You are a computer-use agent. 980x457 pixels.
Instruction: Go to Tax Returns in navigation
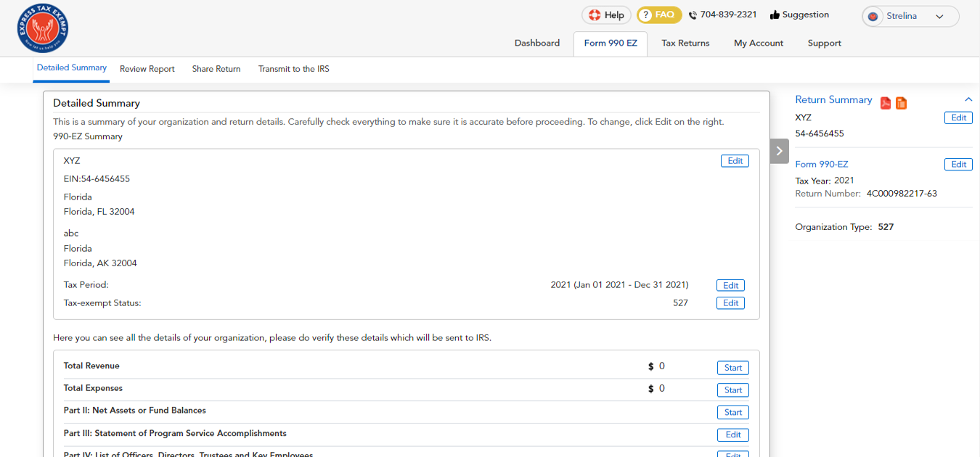(685, 44)
